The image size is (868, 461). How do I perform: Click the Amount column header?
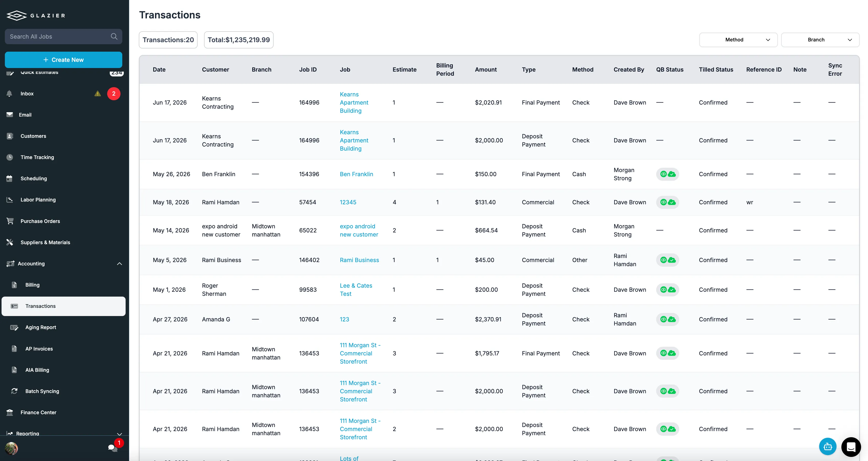coord(486,69)
